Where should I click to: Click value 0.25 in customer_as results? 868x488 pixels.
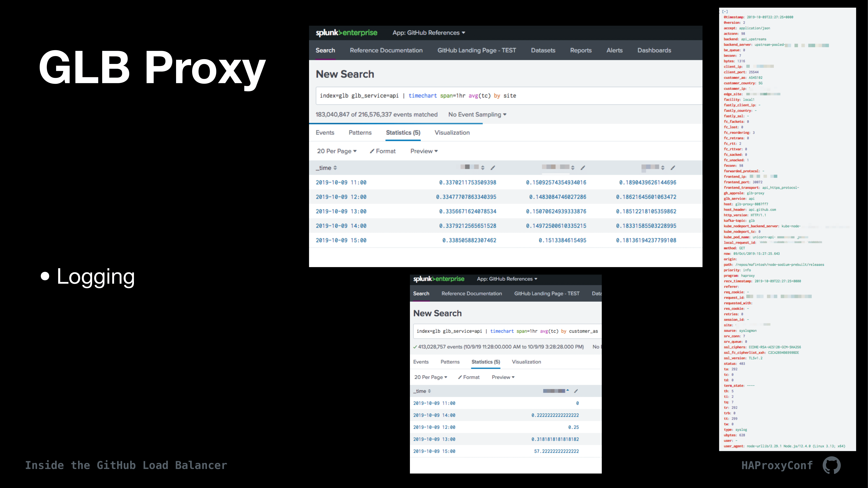[x=573, y=427]
